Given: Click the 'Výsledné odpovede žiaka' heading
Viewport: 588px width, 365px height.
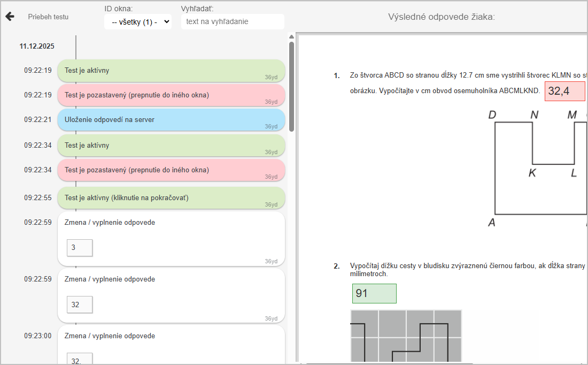Looking at the screenshot, I should click(x=442, y=17).
